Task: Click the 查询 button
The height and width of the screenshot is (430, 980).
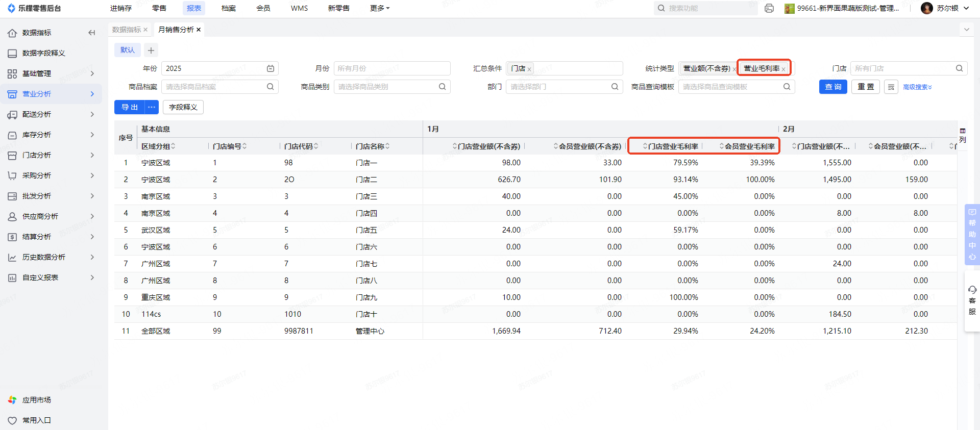Action: pos(833,87)
